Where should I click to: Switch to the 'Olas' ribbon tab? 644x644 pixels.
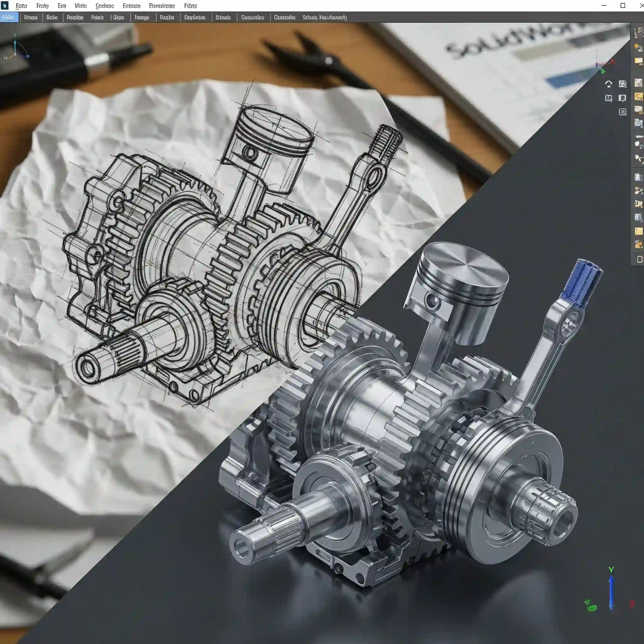click(x=119, y=17)
